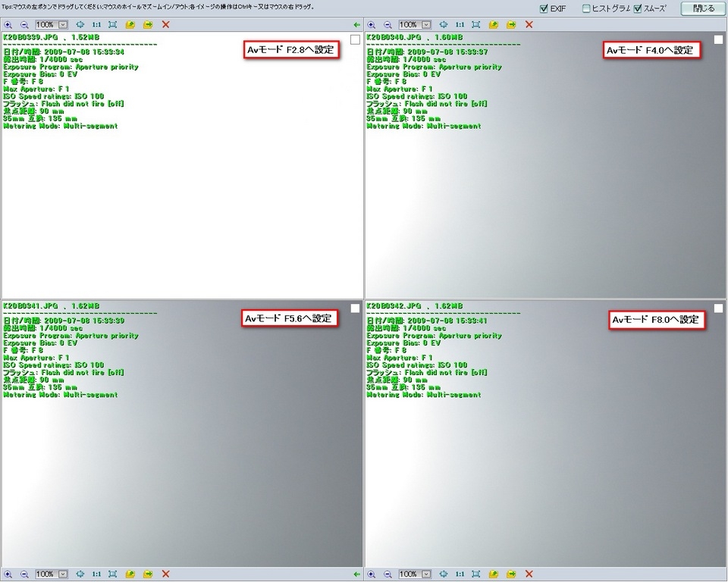This screenshot has height=582, width=728.
Task: Zoom out using the toolbar above K20B0340.JPG
Action: tap(388, 24)
